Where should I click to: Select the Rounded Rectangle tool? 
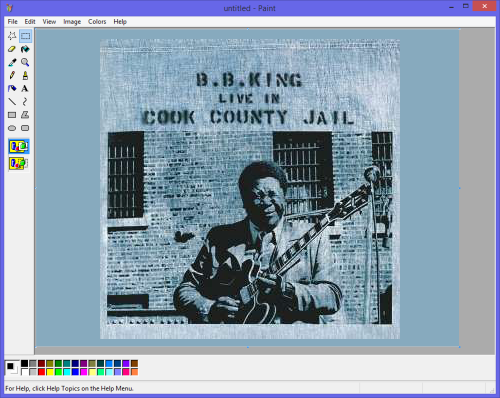[25, 128]
